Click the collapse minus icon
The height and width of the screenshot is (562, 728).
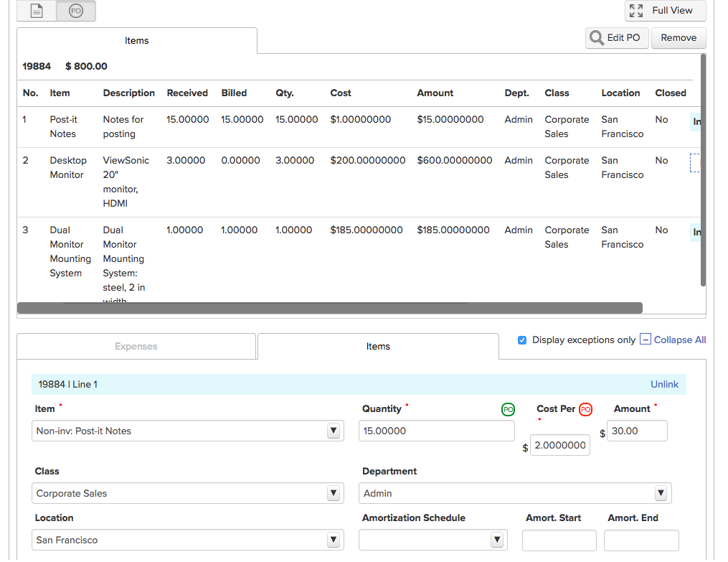tap(646, 339)
